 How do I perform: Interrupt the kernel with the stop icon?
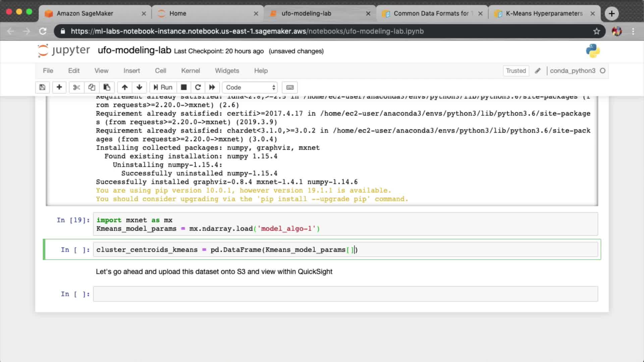[183, 87]
